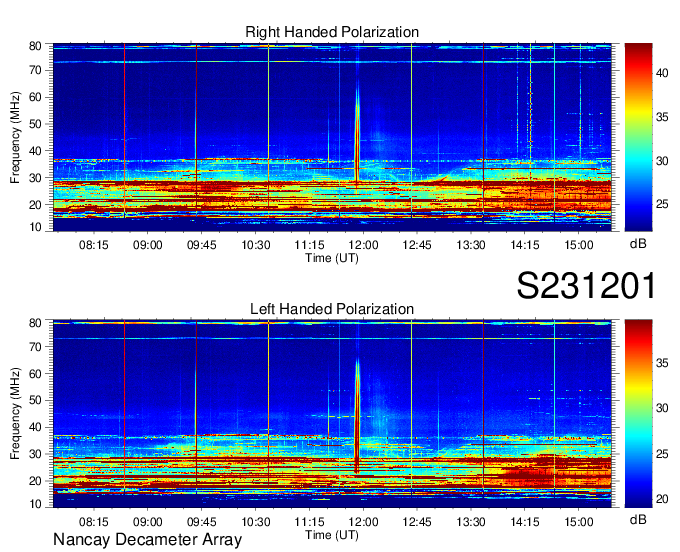The width and height of the screenshot is (680, 552).
Task: Click the 35 dB tick on Left Handed color bar
Action: coord(662,363)
